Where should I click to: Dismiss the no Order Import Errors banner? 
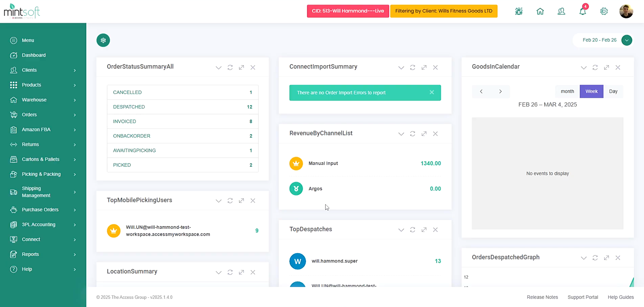pos(432,92)
